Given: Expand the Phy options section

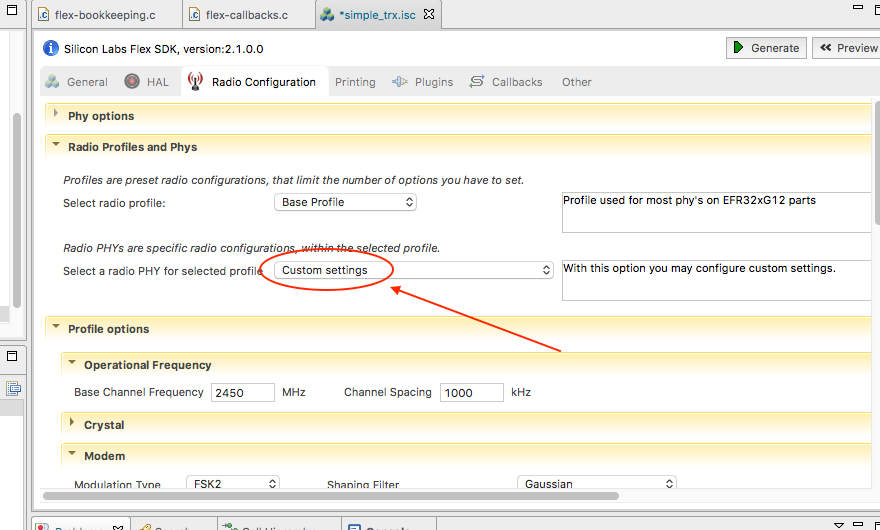Looking at the screenshot, I should click(56, 113).
